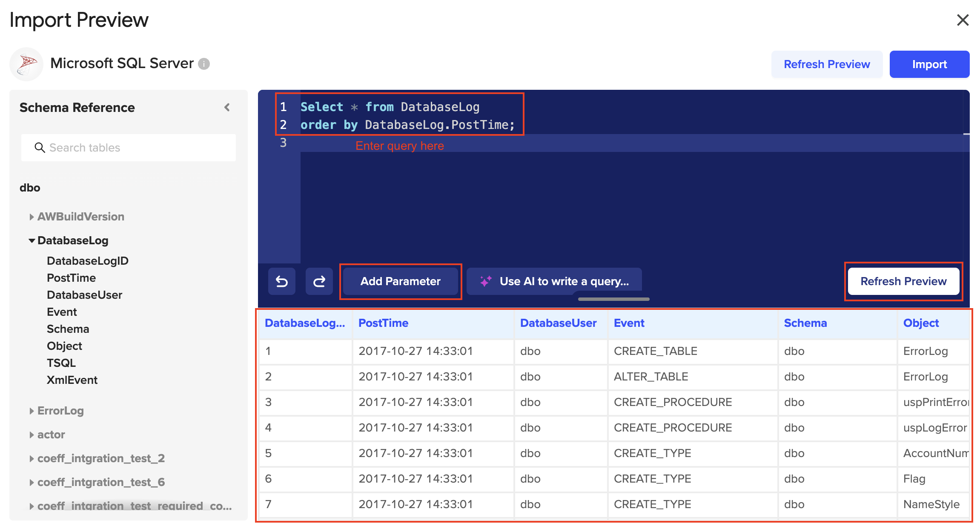The width and height of the screenshot is (980, 526).
Task: Click Refresh Preview below the query editor
Action: [x=903, y=281]
